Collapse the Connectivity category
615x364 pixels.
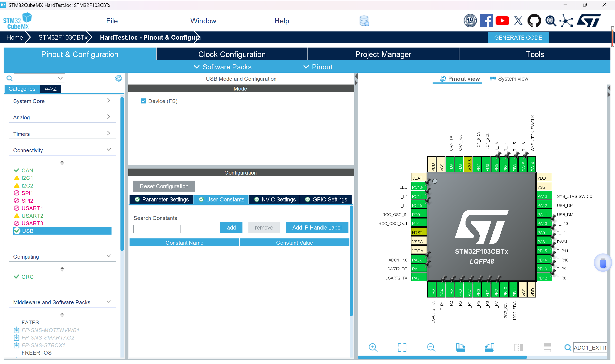(62, 150)
